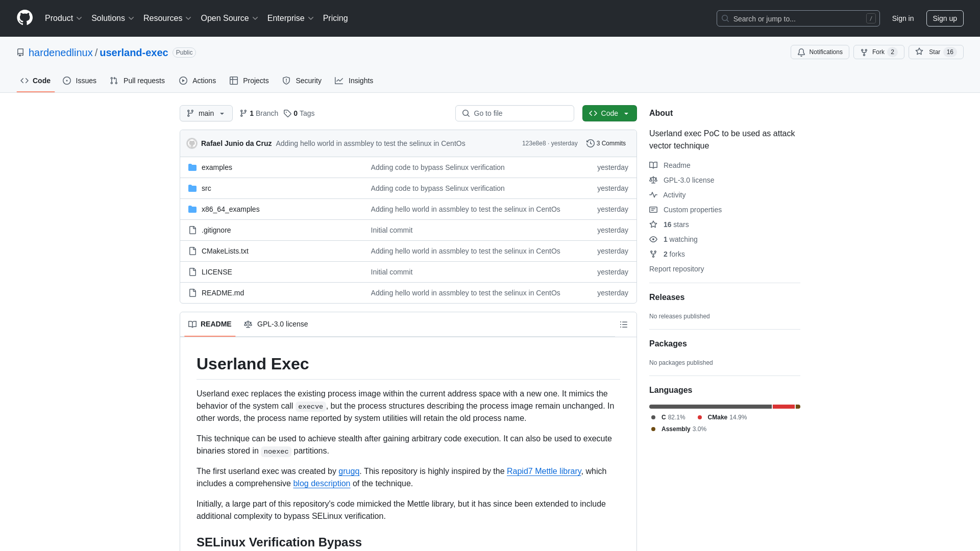Open the Insights tab

click(354, 81)
